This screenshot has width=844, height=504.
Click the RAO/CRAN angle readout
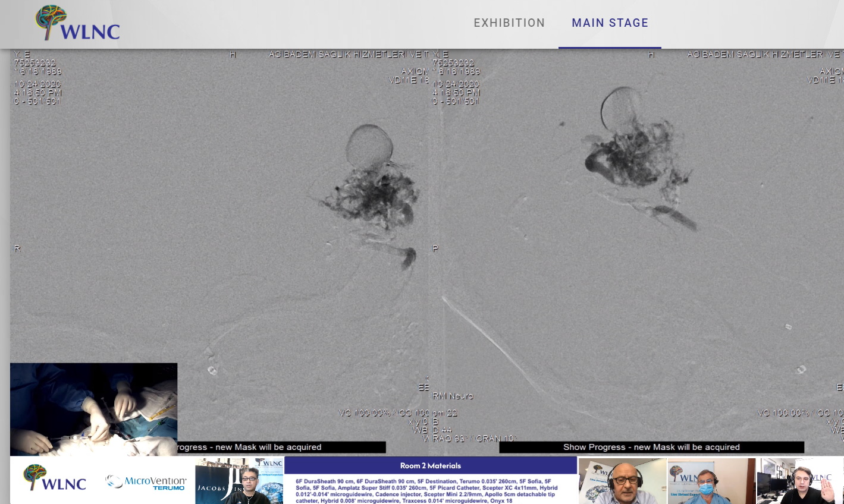[474, 439]
